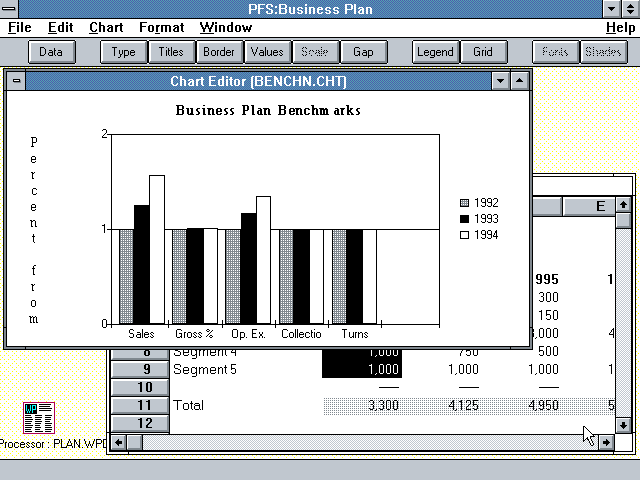Click the Gap toolbar button
This screenshot has height=480, width=640.
363,52
